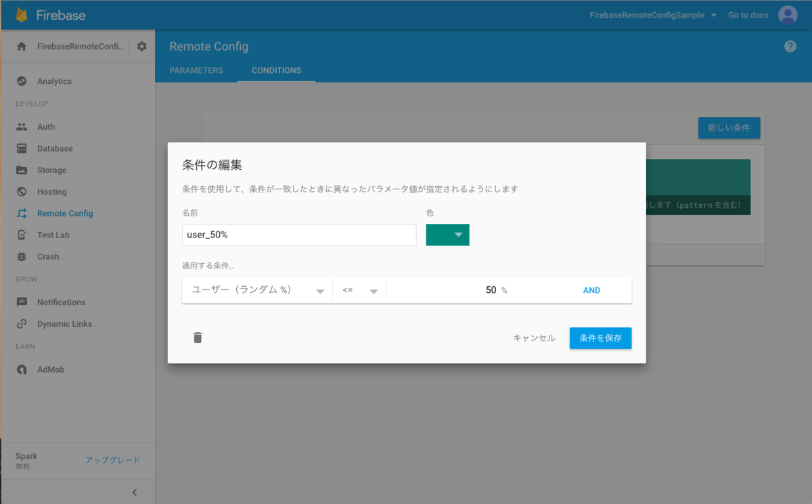812x504 pixels.
Task: Open the user account avatar
Action: coord(788,15)
